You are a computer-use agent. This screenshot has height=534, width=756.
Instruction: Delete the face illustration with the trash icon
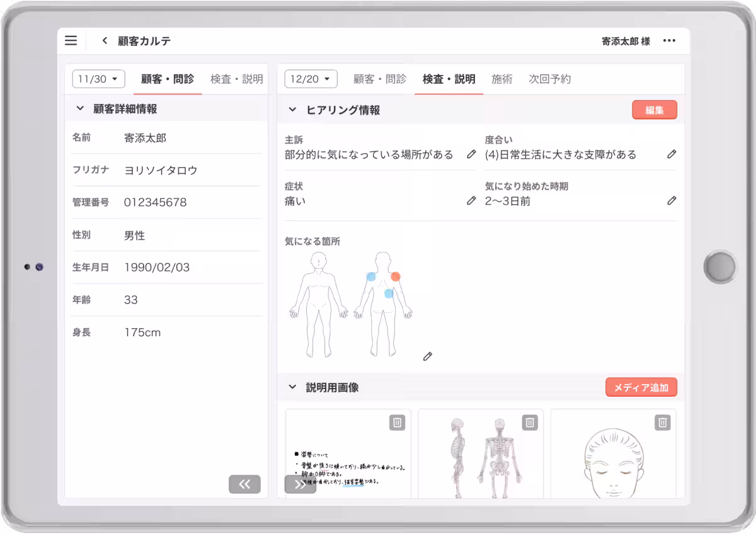662,423
